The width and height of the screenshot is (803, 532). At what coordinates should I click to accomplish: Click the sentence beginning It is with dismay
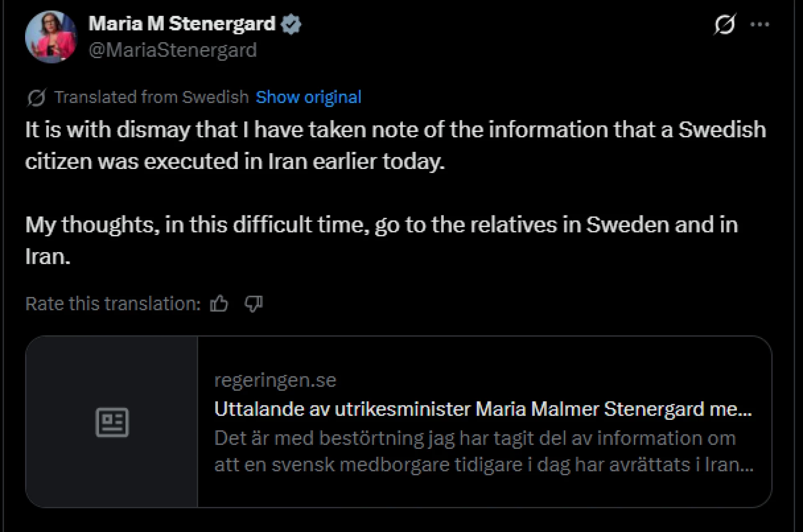pos(395,130)
